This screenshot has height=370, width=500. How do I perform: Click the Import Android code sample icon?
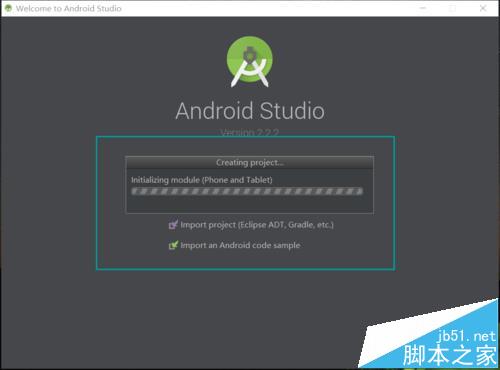173,245
